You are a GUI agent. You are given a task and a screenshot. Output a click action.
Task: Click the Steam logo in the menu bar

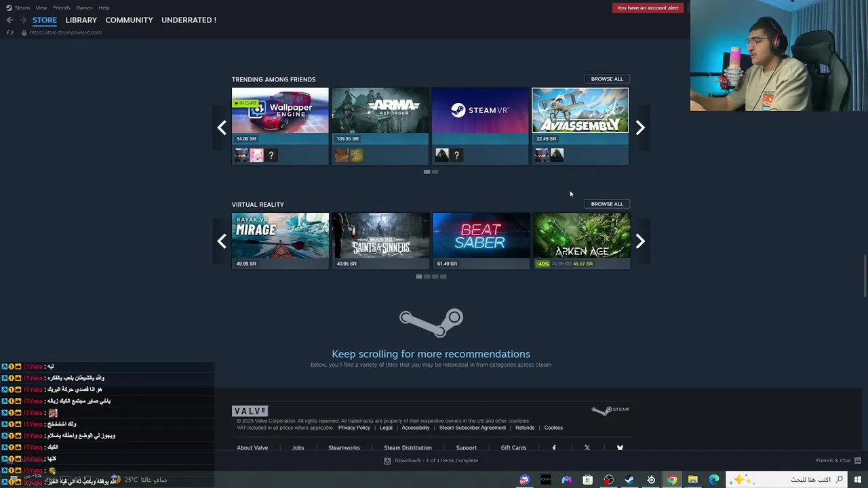[9, 7]
